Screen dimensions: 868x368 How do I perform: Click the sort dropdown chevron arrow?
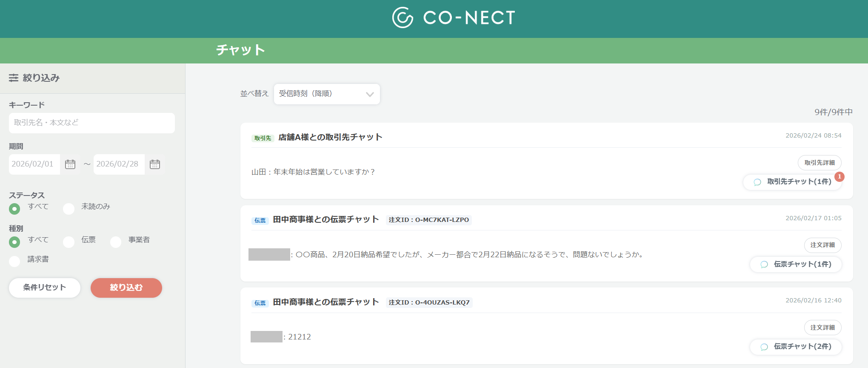coord(370,95)
